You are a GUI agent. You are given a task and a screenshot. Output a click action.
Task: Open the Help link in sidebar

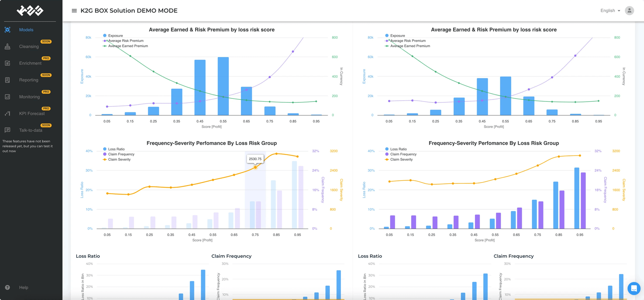24,287
